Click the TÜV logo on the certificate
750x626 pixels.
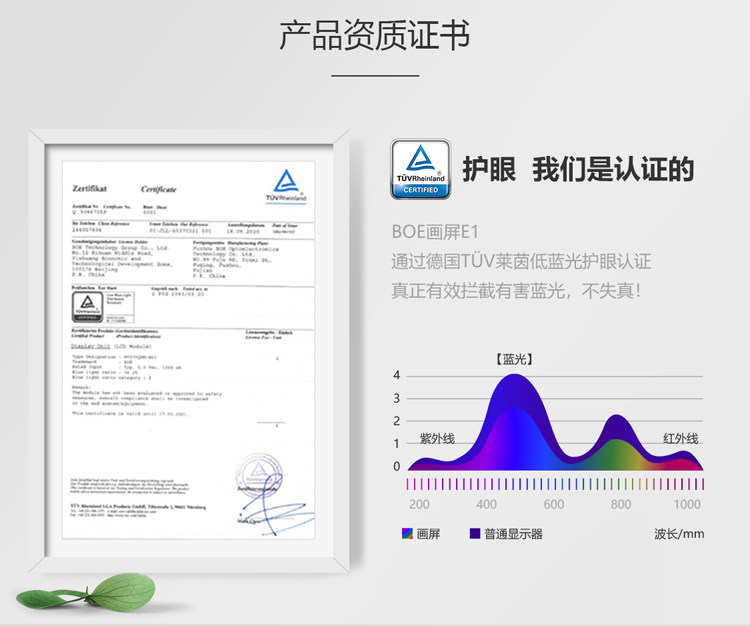pos(286,186)
